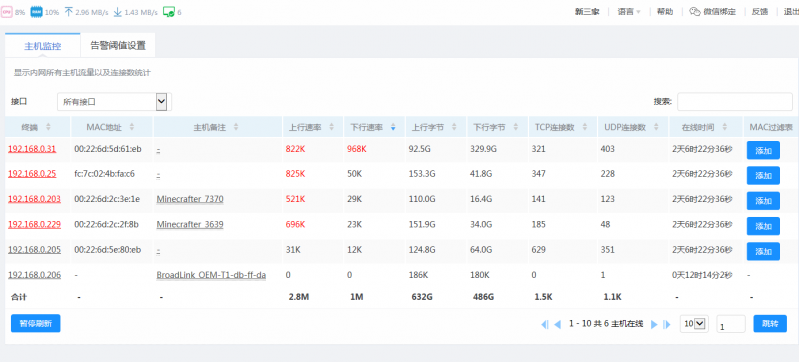The width and height of the screenshot is (799, 362).
Task: Sort by TCP连接数 column sort icon
Action: [x=585, y=127]
